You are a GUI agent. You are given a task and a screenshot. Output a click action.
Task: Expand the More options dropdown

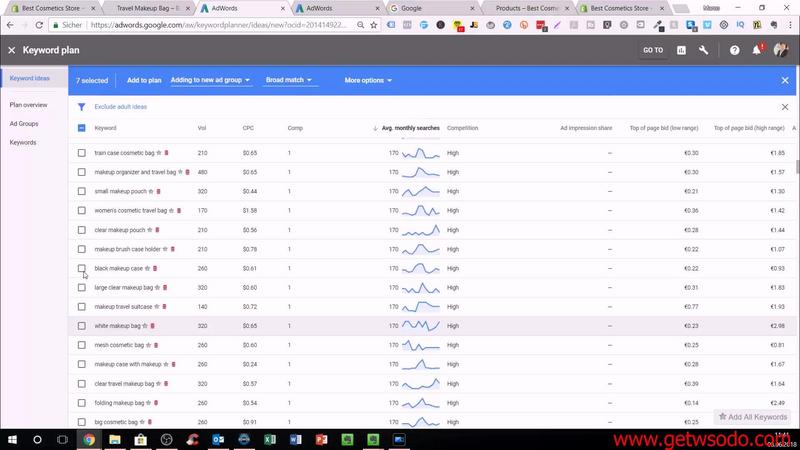click(x=368, y=81)
